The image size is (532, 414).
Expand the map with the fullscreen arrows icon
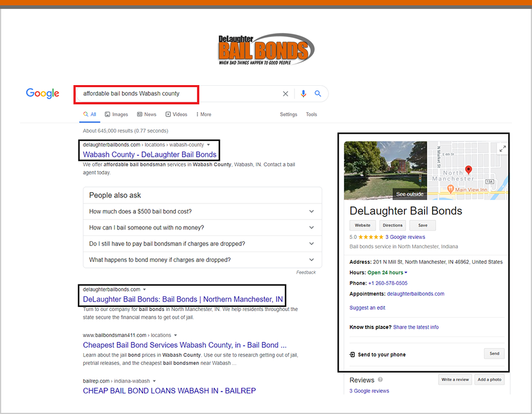502,148
